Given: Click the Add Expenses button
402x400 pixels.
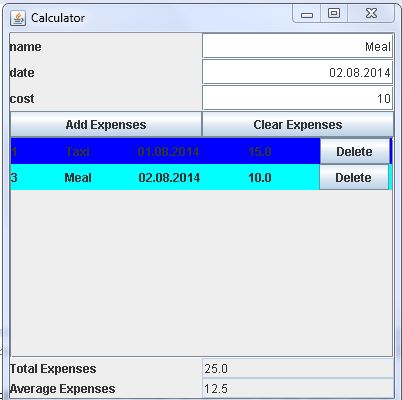Looking at the screenshot, I should click(x=106, y=124).
